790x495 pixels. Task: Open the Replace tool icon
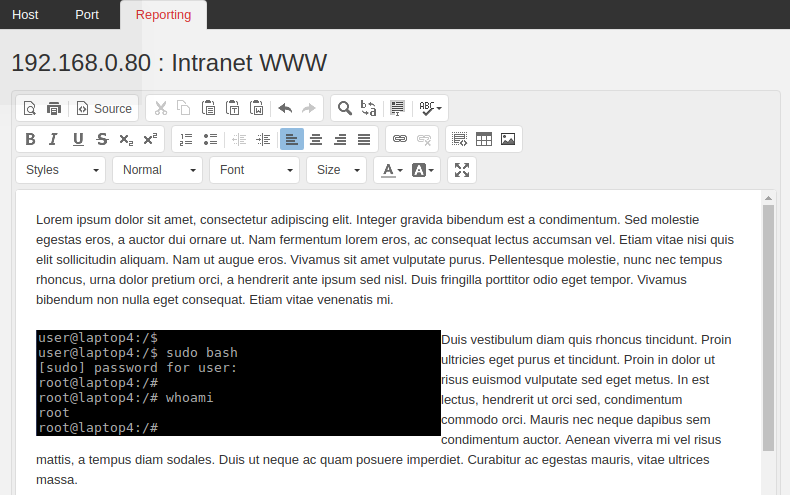368,108
